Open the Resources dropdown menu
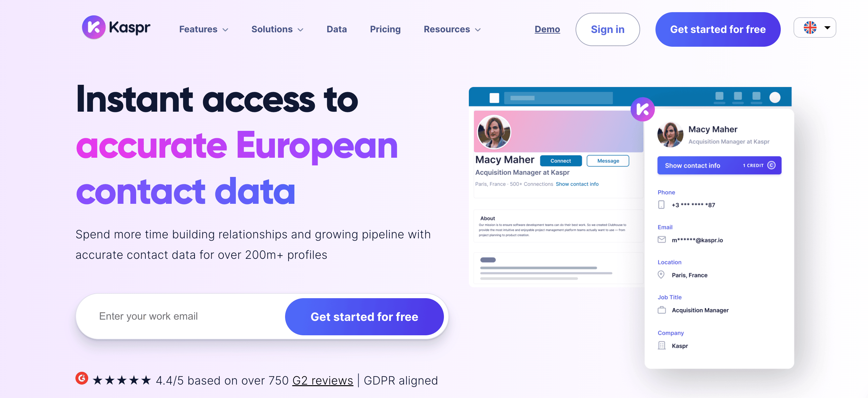 (x=452, y=29)
